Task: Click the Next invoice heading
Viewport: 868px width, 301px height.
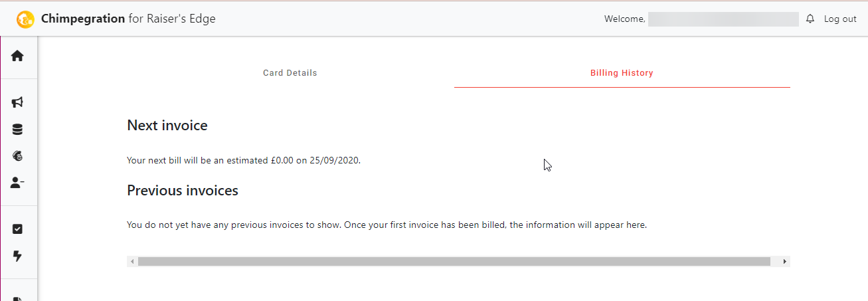Action: [167, 125]
